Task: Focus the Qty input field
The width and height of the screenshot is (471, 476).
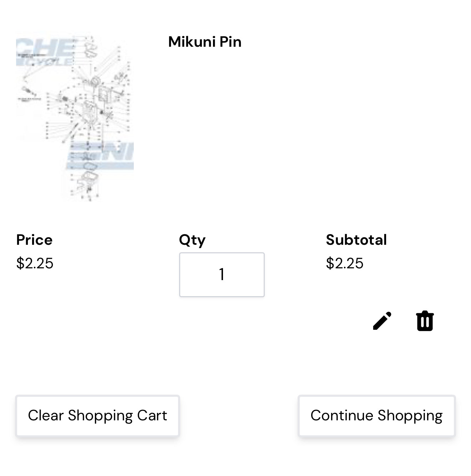Action: [x=222, y=274]
